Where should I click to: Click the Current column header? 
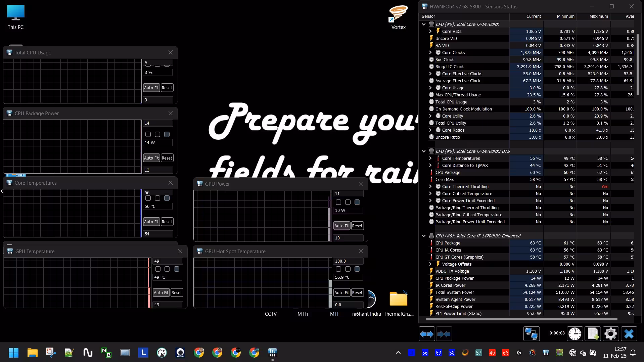click(533, 16)
